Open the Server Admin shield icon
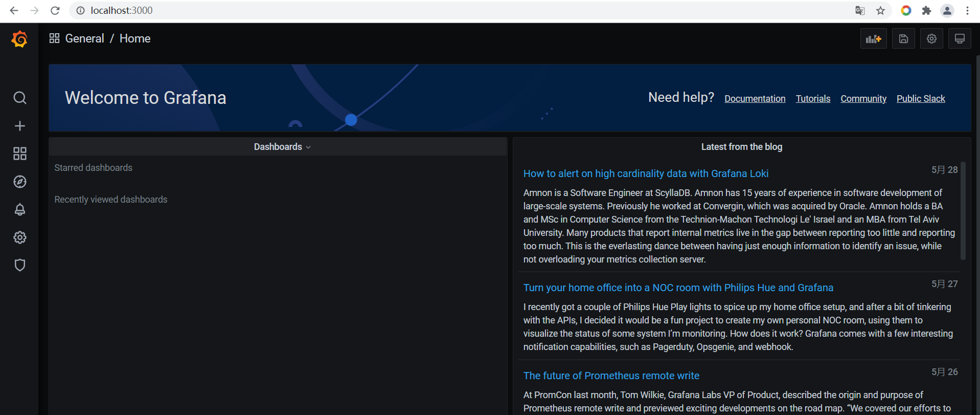 (20, 265)
